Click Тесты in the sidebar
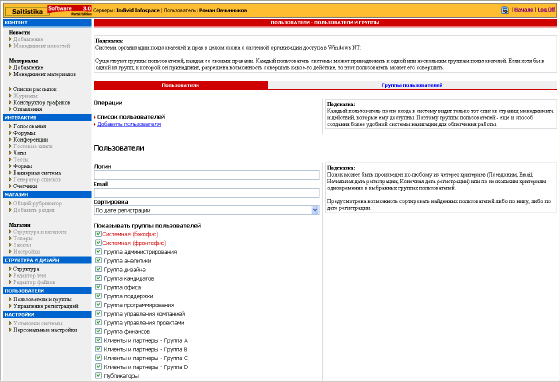The height and width of the screenshot is (382, 560). coord(21,160)
